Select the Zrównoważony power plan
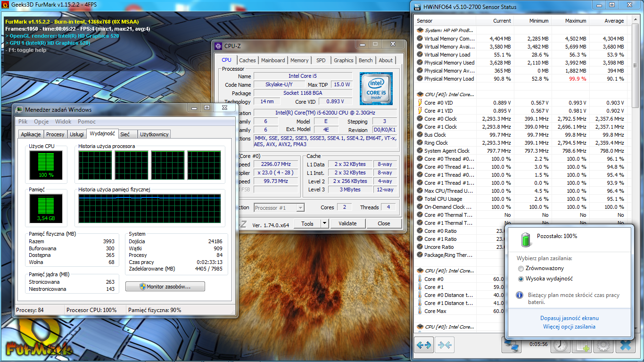The image size is (644, 362). coord(520,268)
